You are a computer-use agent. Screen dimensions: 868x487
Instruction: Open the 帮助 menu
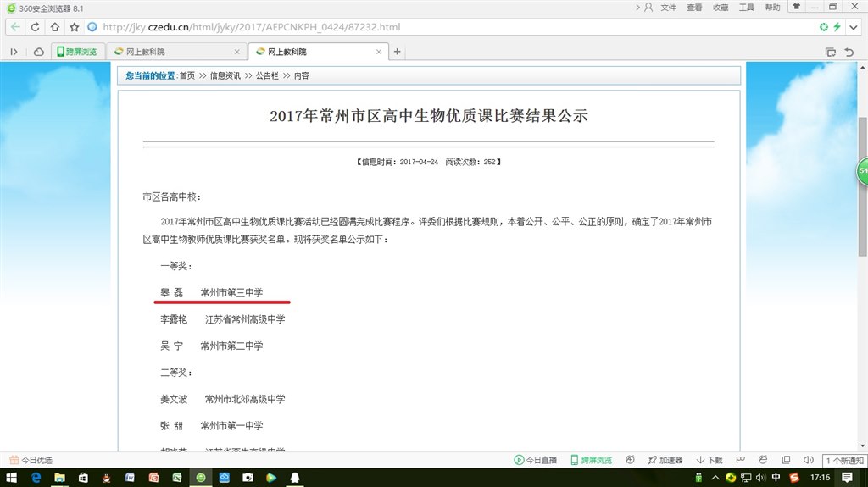click(772, 7)
